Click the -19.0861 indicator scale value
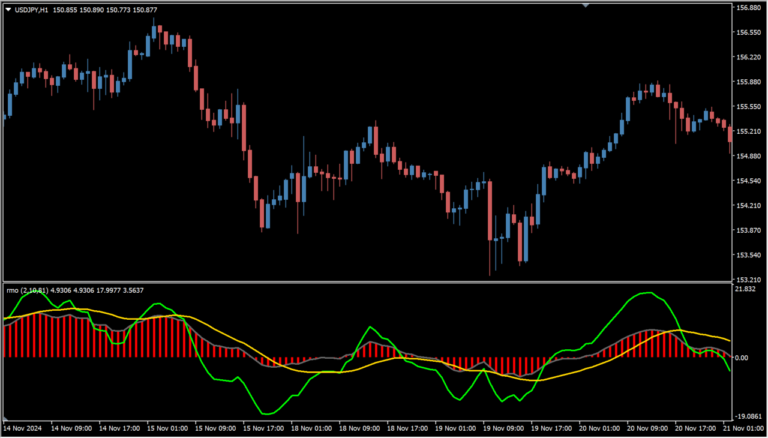This screenshot has width=768, height=438. coord(749,416)
